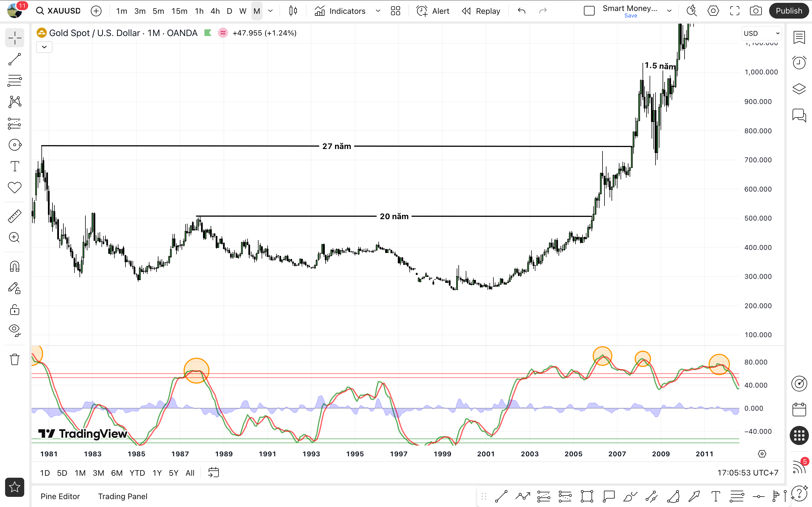Open the Pine Editor tab
This screenshot has height=507, width=812.
(60, 496)
